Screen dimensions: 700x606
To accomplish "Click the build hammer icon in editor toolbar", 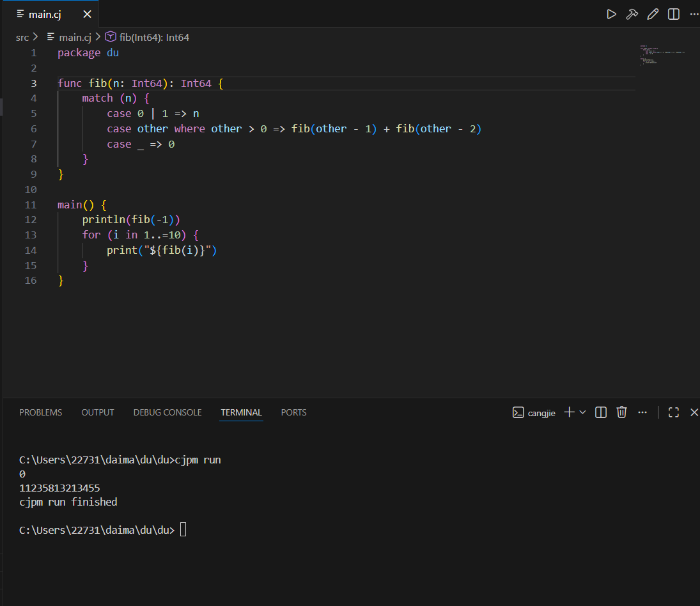I will click(632, 14).
